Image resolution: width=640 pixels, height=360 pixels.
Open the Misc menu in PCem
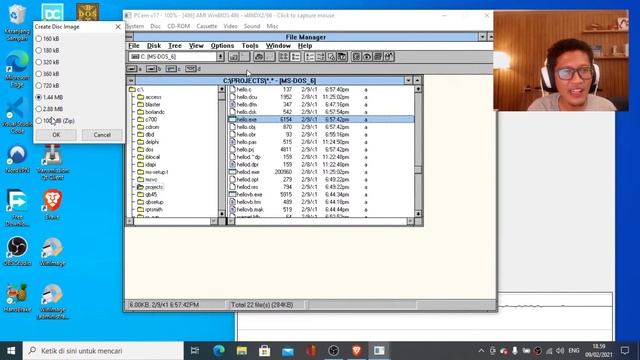(x=272, y=26)
